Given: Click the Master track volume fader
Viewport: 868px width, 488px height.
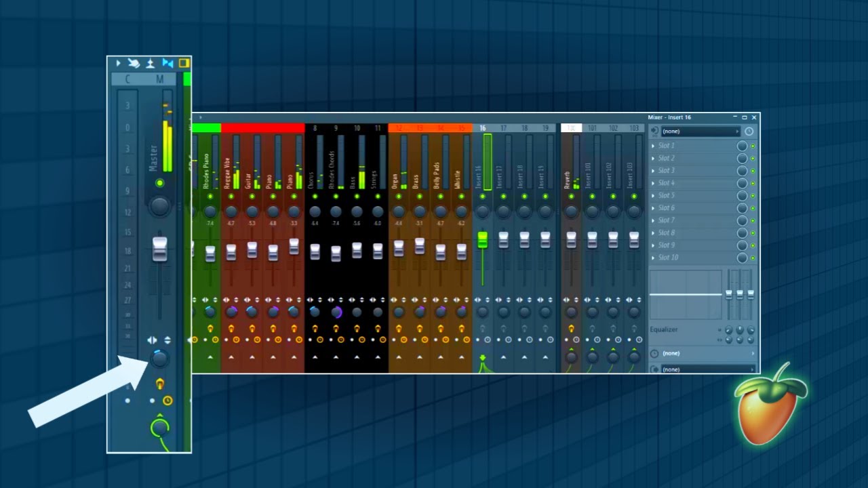Looking at the screenshot, I should 159,249.
